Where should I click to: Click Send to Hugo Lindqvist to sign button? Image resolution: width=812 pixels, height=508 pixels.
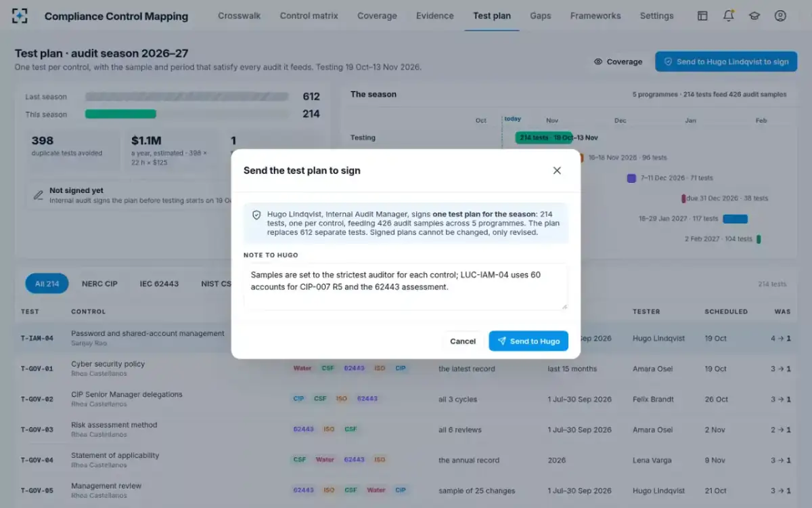pos(726,62)
